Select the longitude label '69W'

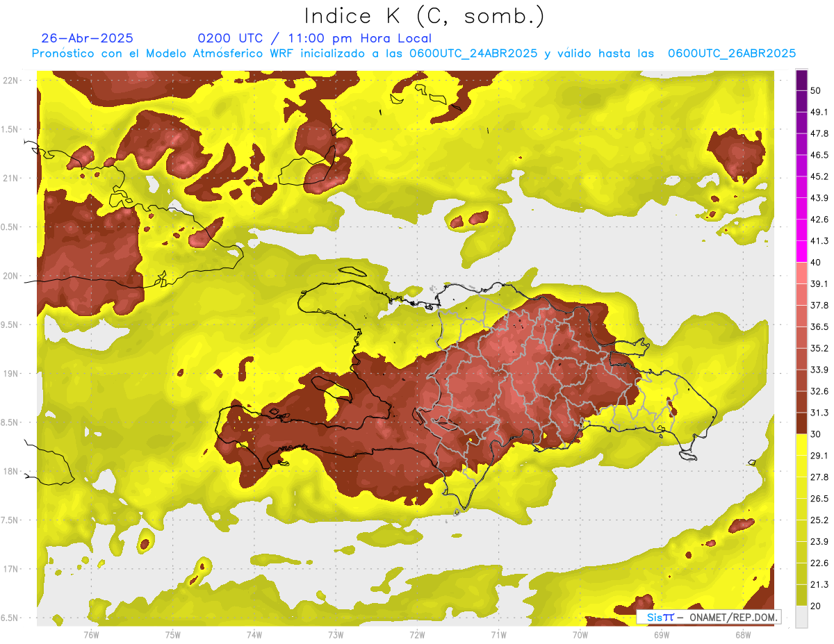coord(662,635)
